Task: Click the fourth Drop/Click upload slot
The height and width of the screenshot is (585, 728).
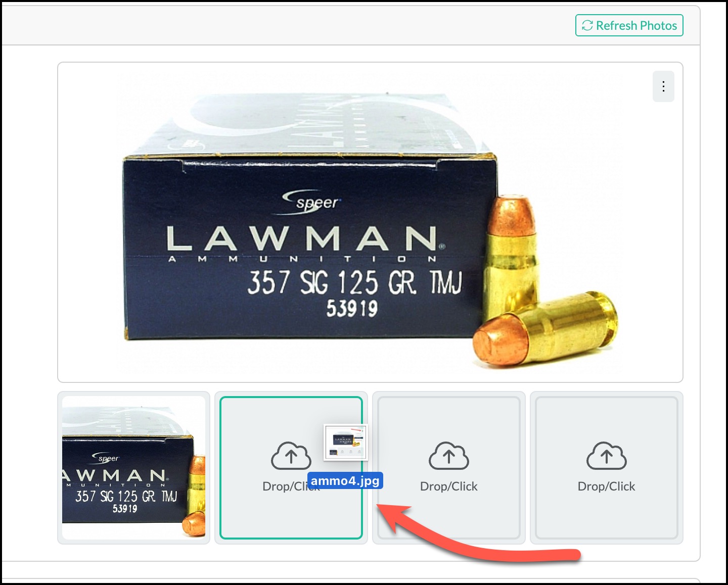Action: click(x=607, y=468)
